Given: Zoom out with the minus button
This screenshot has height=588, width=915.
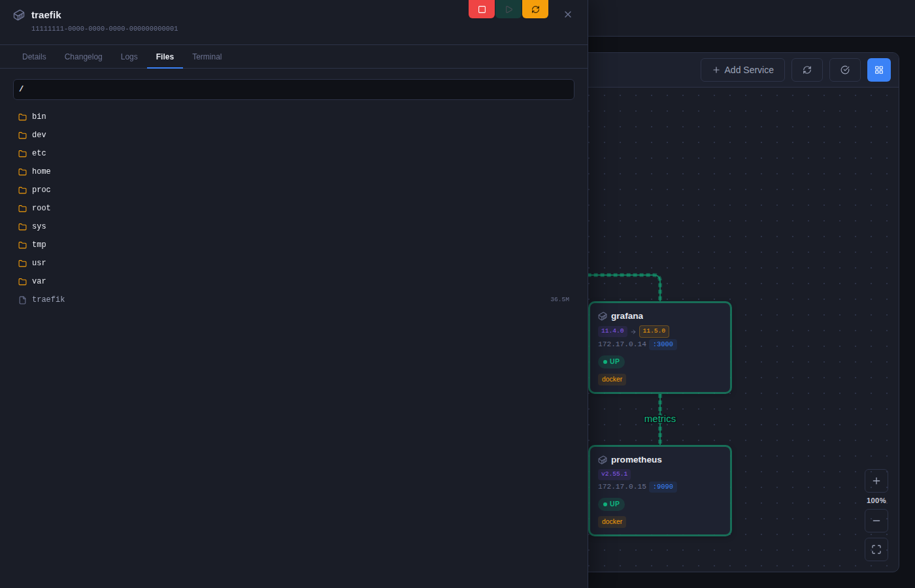Looking at the screenshot, I should [x=876, y=521].
